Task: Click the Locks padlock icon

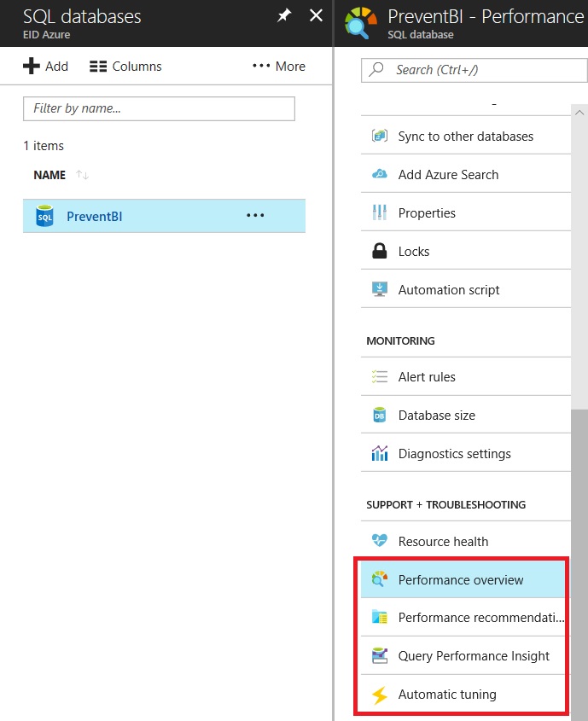Action: click(379, 251)
